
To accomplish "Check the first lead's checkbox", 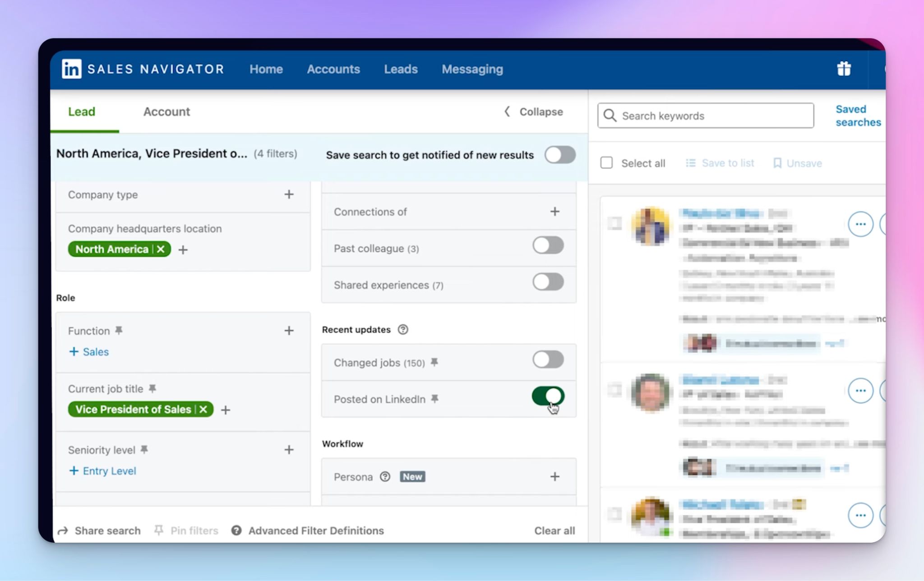I will click(614, 223).
